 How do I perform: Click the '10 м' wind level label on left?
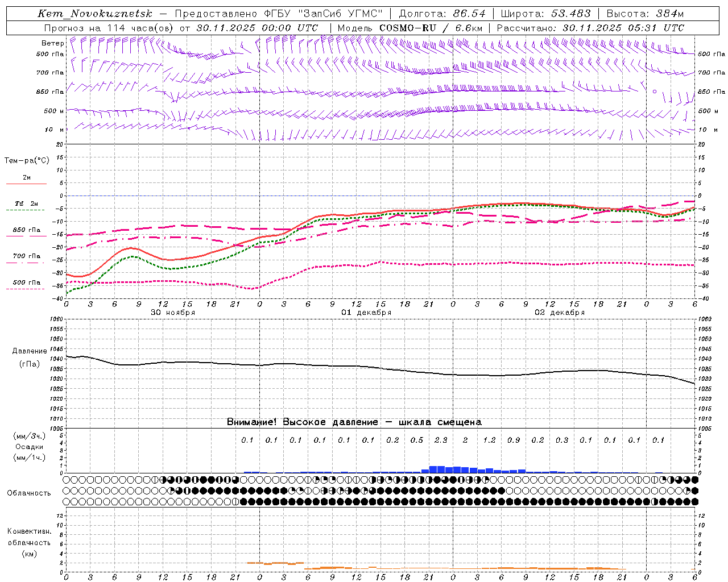click(x=54, y=130)
